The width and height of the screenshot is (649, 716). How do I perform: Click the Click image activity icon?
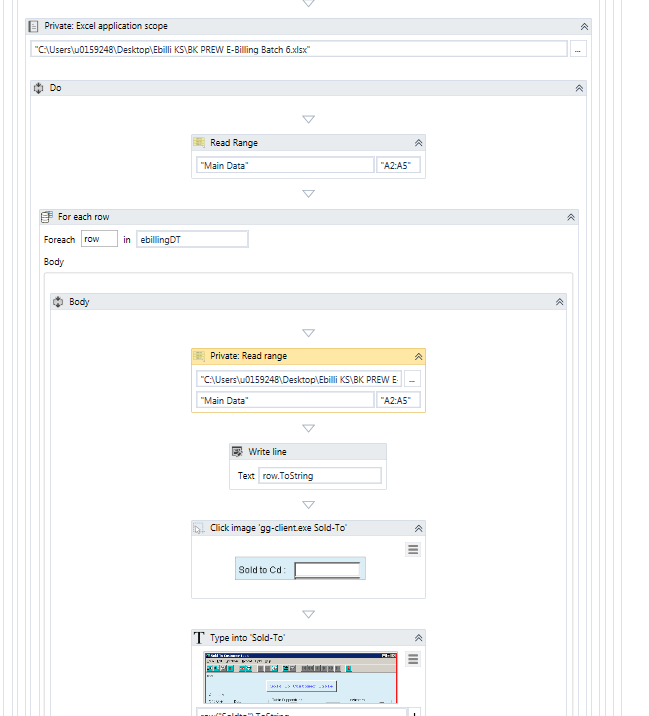pyautogui.click(x=198, y=528)
